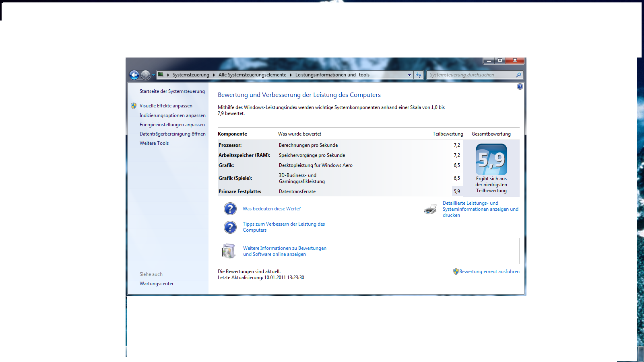
Task: Click the search magnifier icon
Action: [518, 75]
